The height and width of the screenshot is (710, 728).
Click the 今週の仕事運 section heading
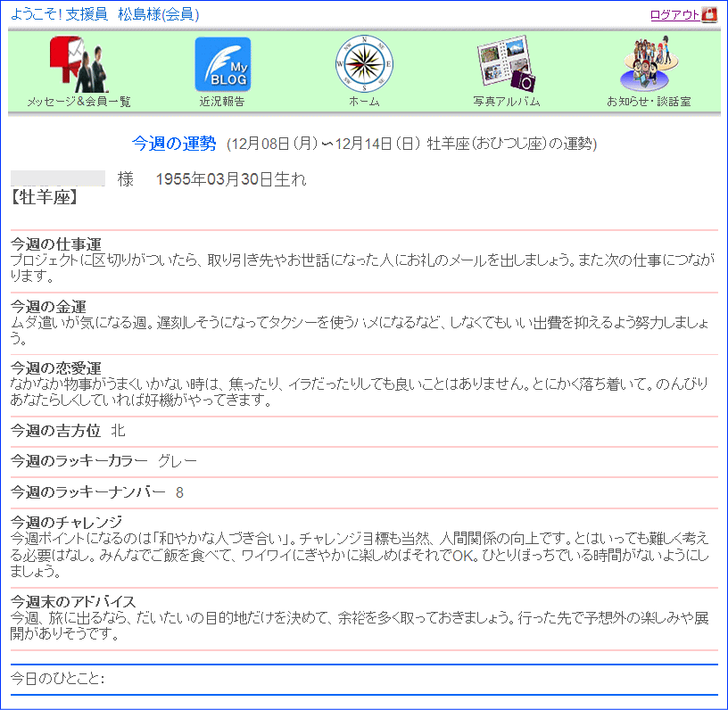pos(55,244)
